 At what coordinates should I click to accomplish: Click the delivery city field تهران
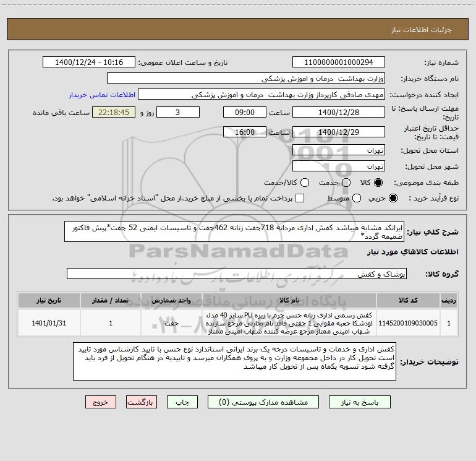click(x=339, y=166)
